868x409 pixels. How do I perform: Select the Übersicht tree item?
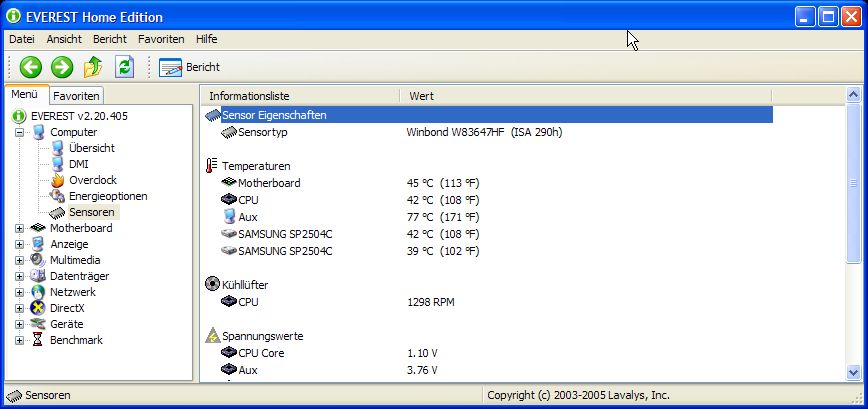(91, 148)
